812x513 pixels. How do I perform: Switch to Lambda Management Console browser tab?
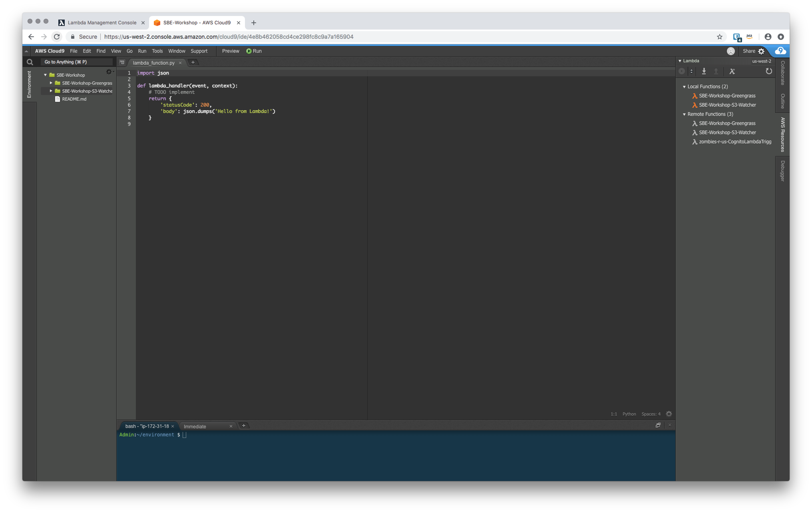tap(102, 23)
